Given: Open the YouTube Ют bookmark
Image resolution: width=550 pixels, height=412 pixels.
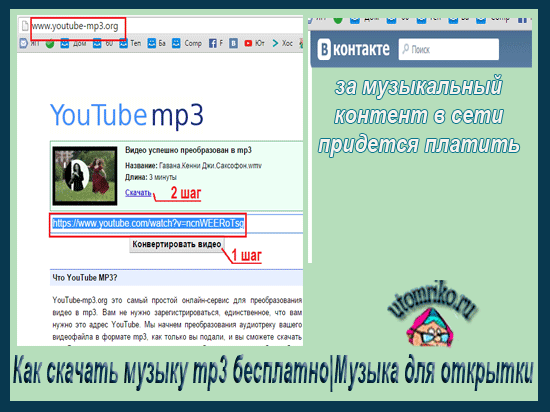Looking at the screenshot, I should pos(254,43).
